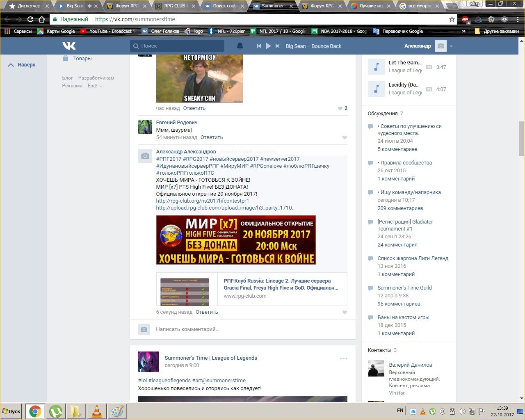Like Евгений Родевич's comment with heart
Viewport: 525px width, 420px height.
pyautogui.click(x=345, y=138)
